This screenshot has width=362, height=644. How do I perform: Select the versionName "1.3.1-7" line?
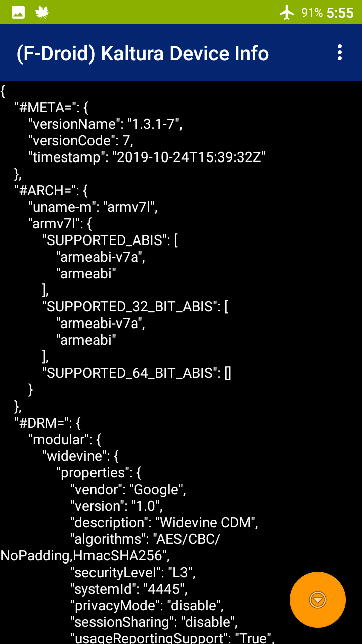pyautogui.click(x=105, y=124)
